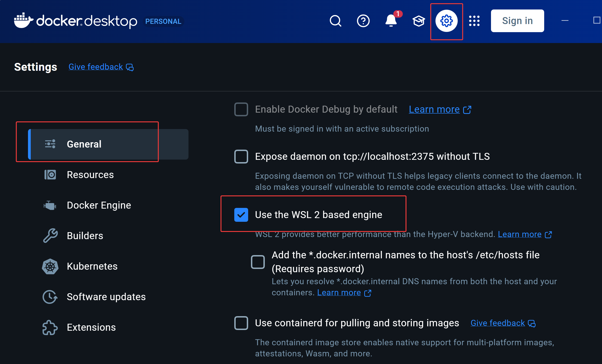The image size is (602, 364).
Task: Open Learn more link about WSL 2 performance
Action: (x=520, y=234)
